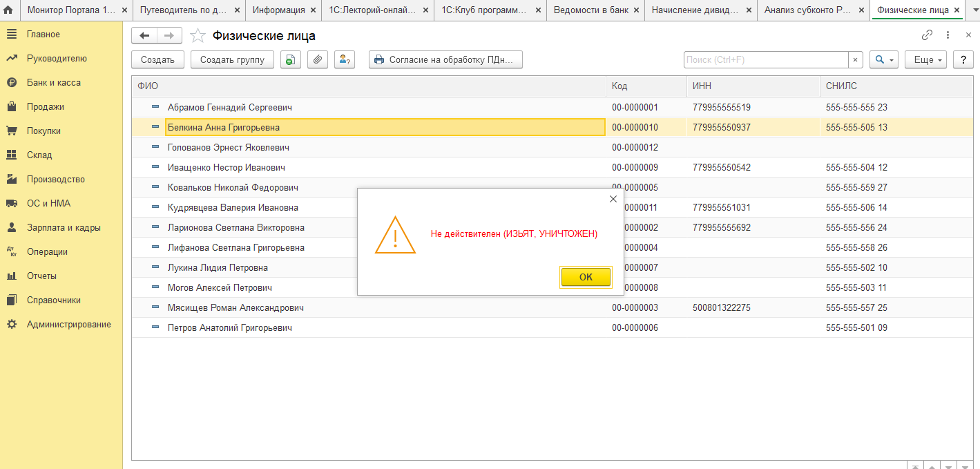This screenshot has height=469, width=980.
Task: Open the Еще dropdown menu
Action: point(924,59)
